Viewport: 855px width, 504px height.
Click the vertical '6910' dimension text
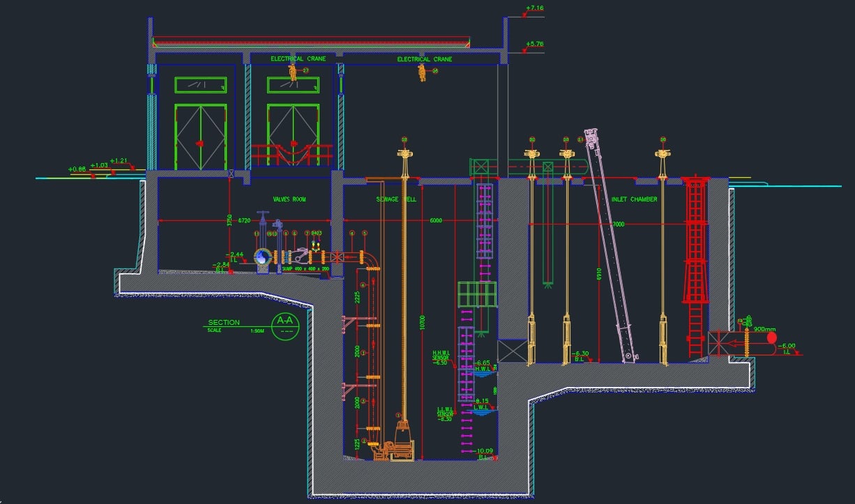coord(598,273)
